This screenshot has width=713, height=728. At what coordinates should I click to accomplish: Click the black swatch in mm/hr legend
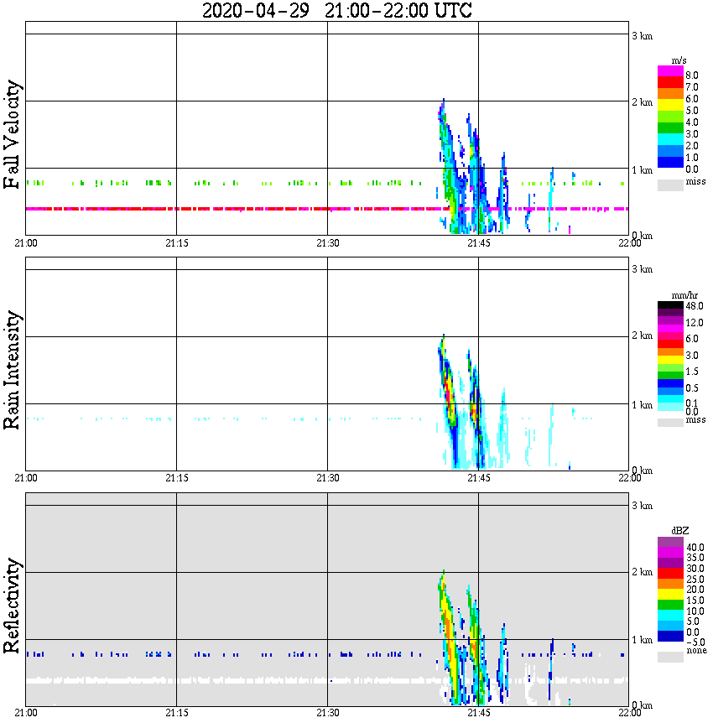click(670, 304)
